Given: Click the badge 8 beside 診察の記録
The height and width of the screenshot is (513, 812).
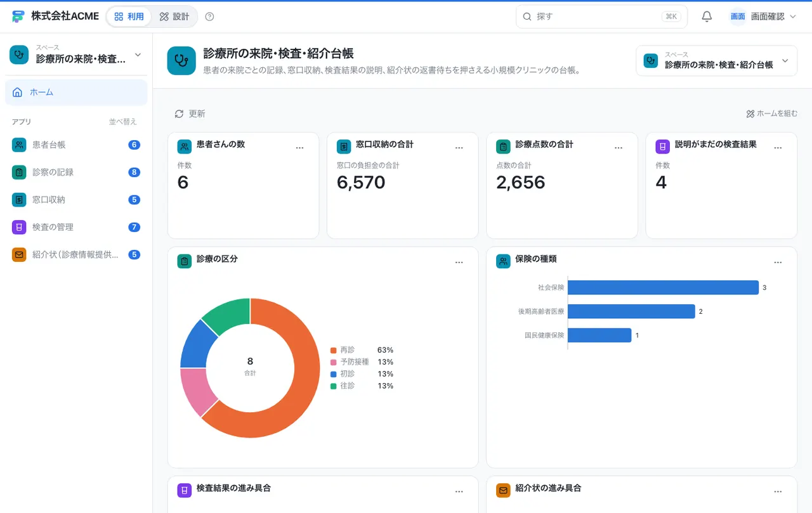Looking at the screenshot, I should 134,172.
